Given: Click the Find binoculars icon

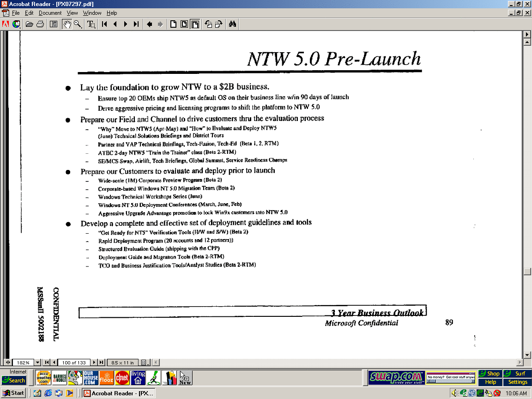Looking at the screenshot, I should pos(233,24).
